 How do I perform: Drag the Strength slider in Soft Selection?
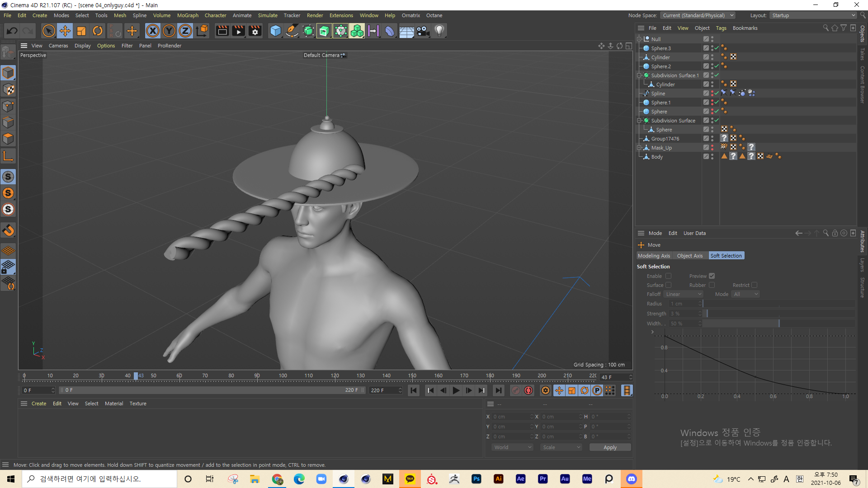coord(707,314)
